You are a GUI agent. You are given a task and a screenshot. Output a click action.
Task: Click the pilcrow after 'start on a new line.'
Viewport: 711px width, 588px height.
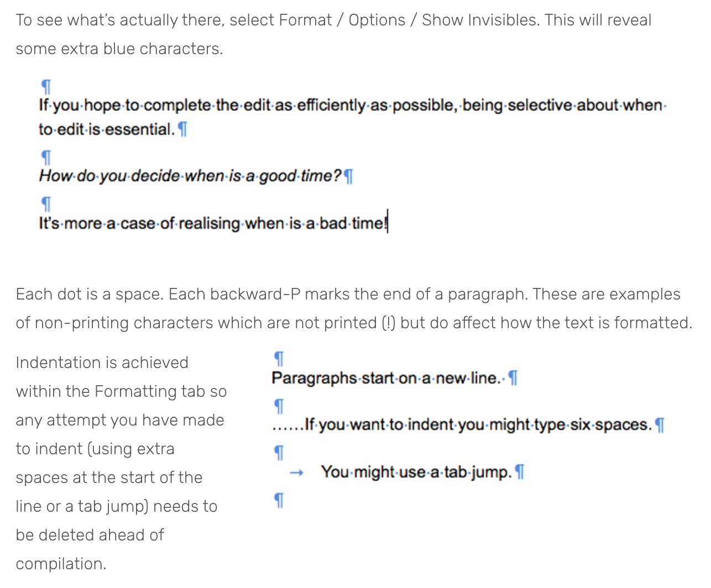(x=513, y=378)
